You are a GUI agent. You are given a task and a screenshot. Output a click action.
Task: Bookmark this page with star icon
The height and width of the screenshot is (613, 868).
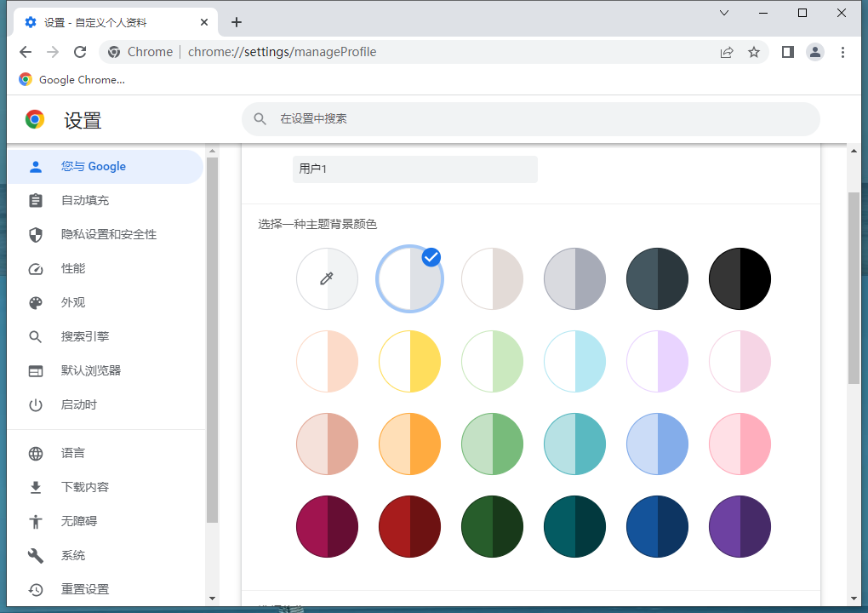click(754, 52)
